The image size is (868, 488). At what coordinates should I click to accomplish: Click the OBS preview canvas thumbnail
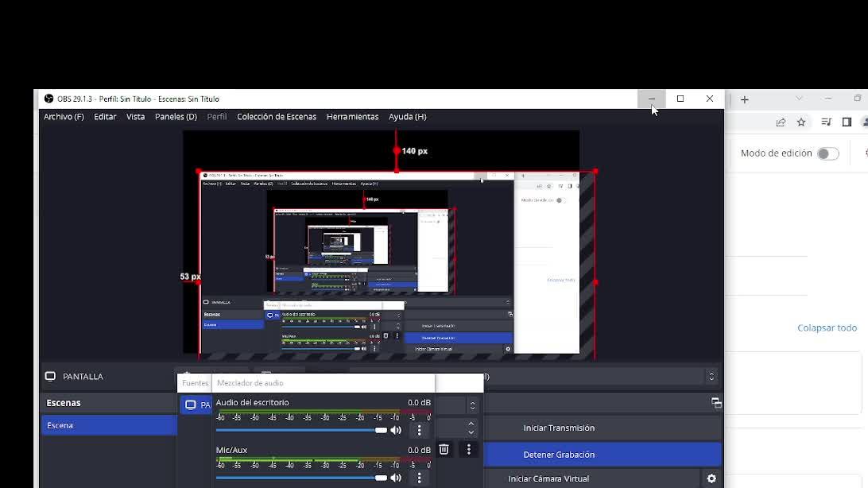pyautogui.click(x=382, y=242)
